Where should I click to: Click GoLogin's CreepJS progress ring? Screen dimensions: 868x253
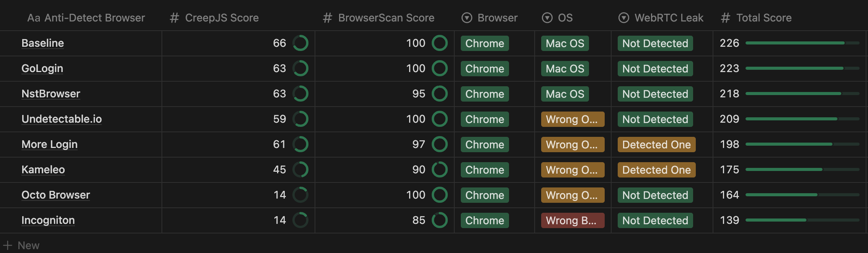point(300,68)
